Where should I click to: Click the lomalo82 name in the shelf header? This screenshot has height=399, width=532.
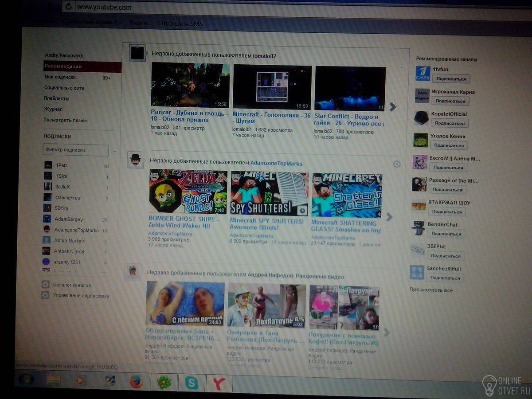tap(265, 56)
